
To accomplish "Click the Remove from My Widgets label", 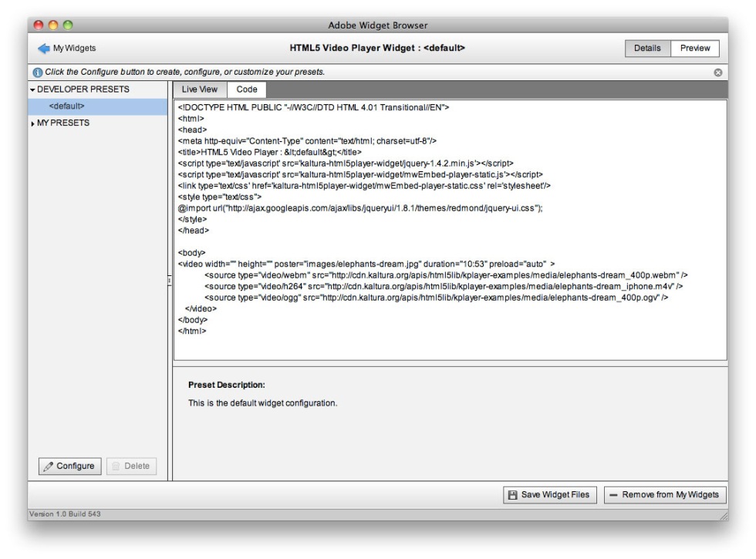I will pos(670,495).
